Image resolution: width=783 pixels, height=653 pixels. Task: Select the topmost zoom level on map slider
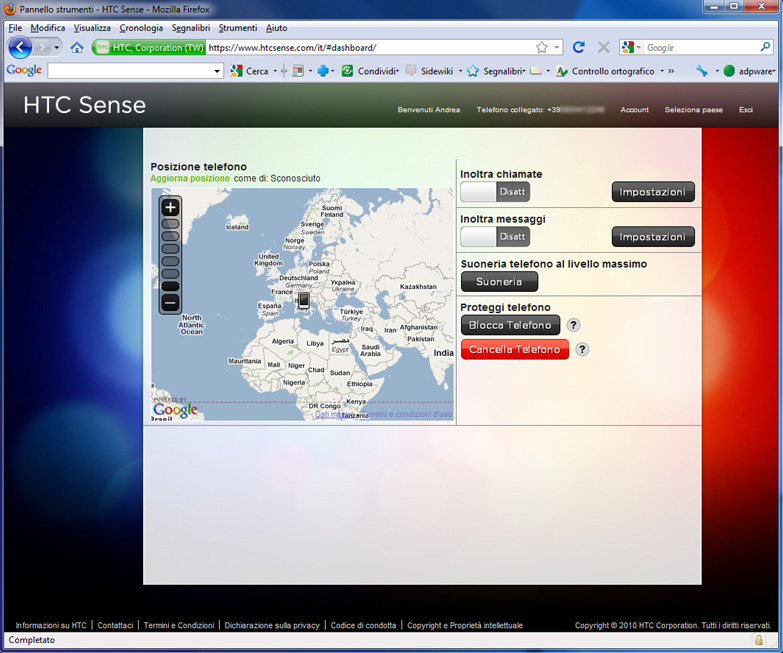click(170, 224)
